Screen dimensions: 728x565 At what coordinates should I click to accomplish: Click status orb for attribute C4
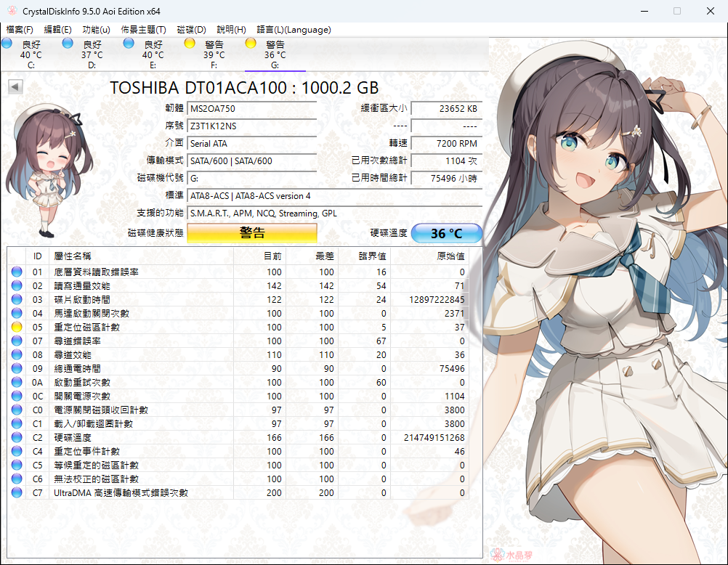click(17, 451)
